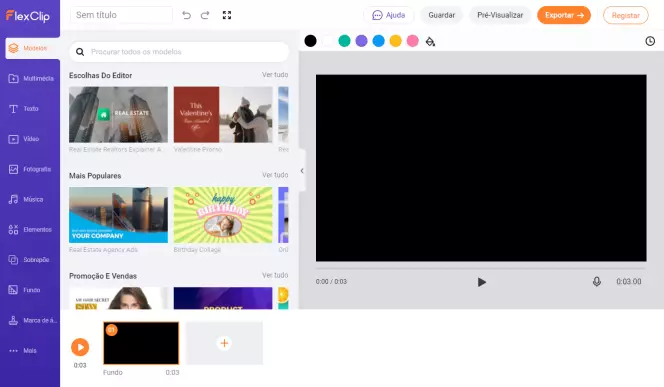Select the blue background color swatch

[379, 41]
